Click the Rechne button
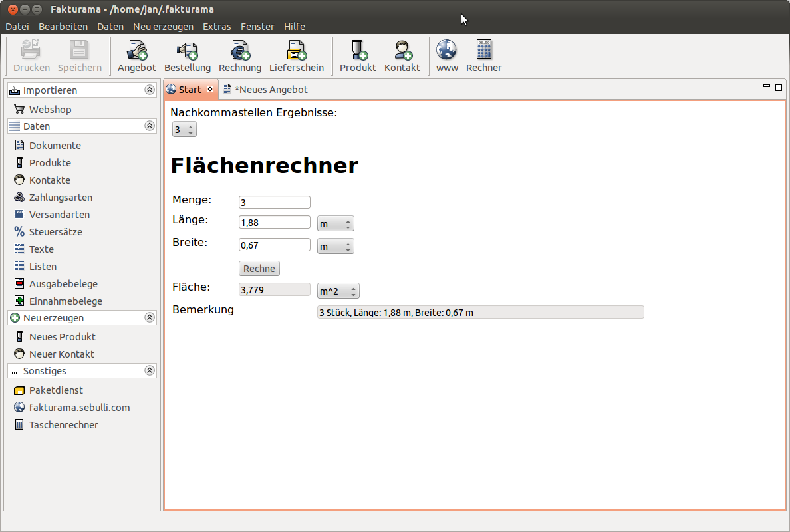 coord(259,269)
